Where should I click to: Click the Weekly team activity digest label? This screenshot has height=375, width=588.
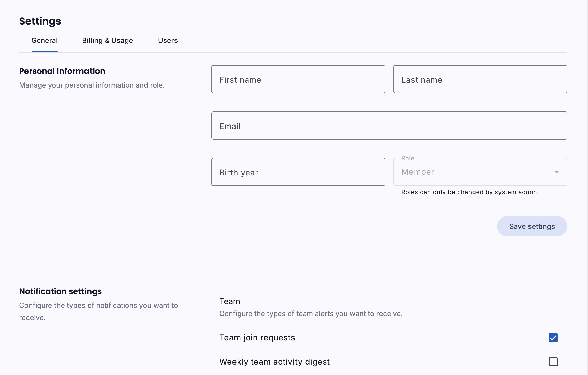[x=274, y=362]
